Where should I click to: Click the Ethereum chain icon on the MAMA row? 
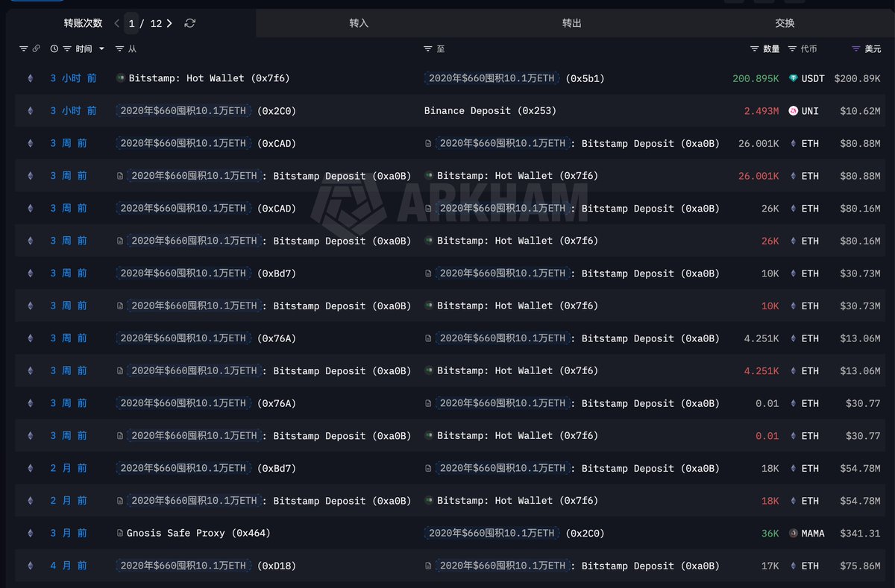31,534
